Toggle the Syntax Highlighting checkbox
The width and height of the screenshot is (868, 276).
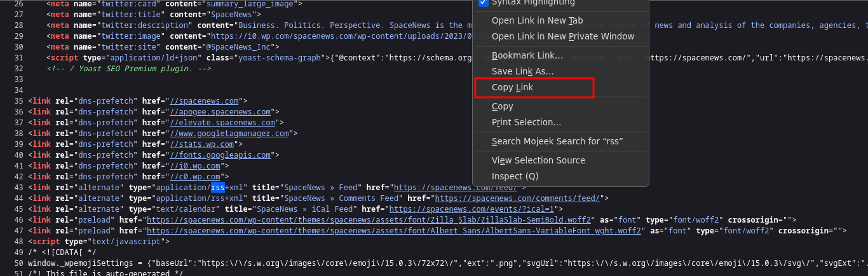[483, 3]
